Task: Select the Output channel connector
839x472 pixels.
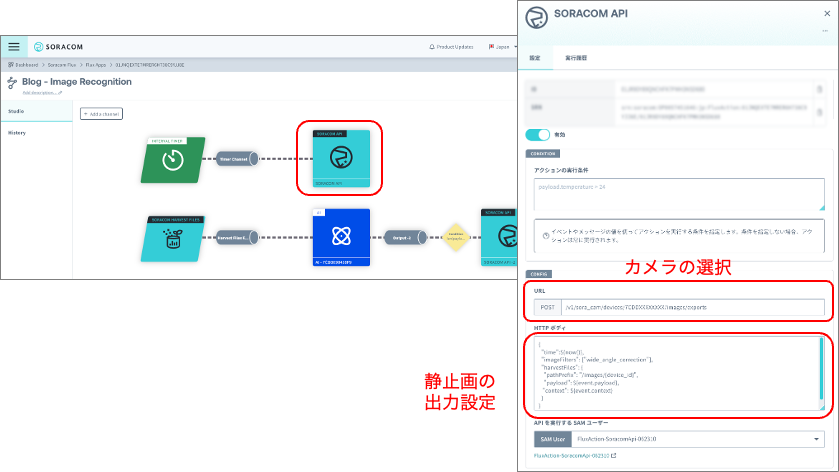Action: (406, 238)
